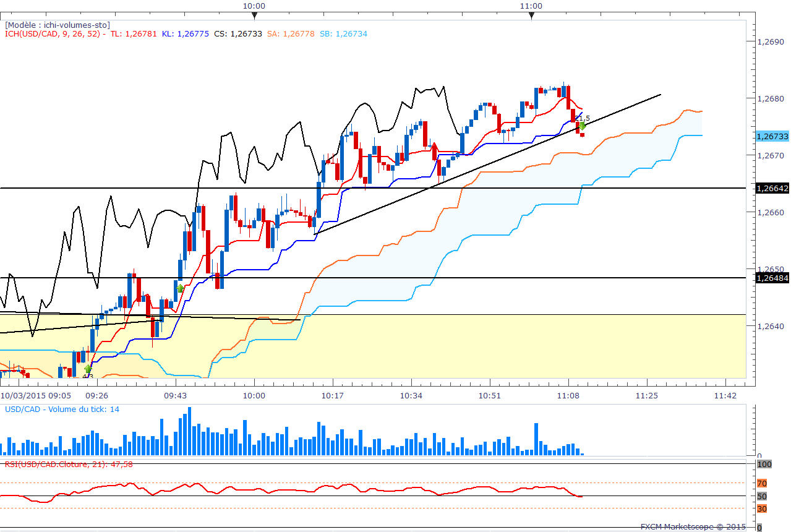791x532 pixels.
Task: Select the RSI(USD/CAD.Cloture, 21) label
Action: point(69,464)
